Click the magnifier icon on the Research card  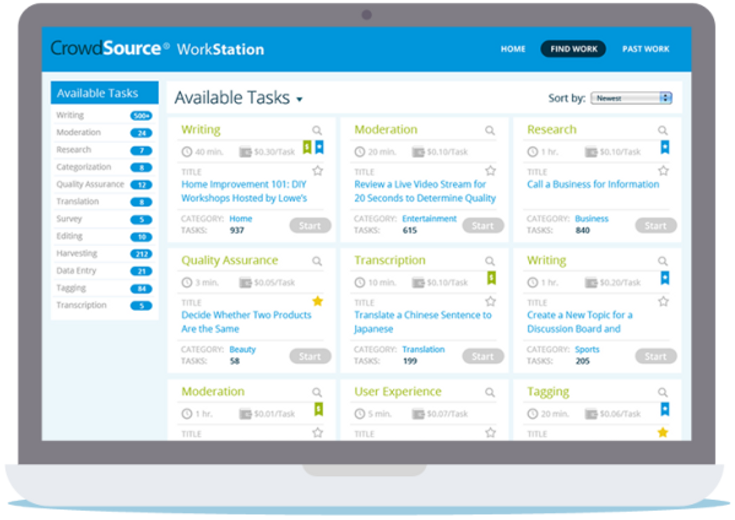662,130
